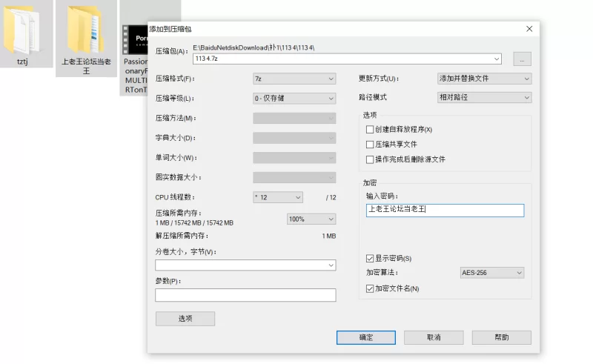Open the 更新方式 dropdown

484,79
